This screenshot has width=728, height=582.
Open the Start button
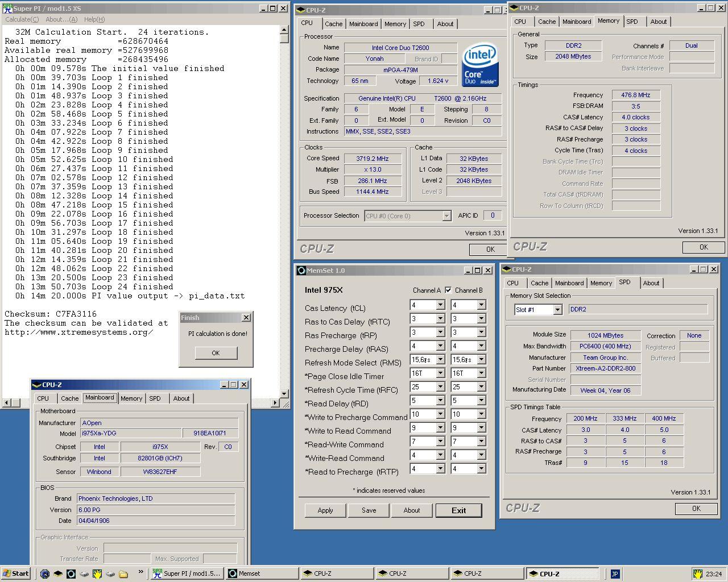[16, 573]
